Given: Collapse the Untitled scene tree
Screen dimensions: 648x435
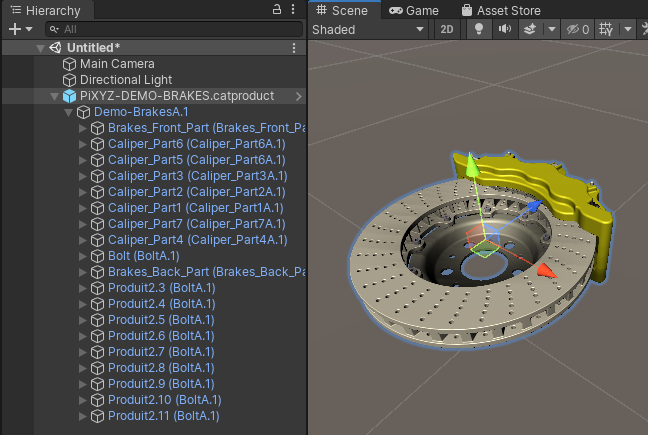Looking at the screenshot, I should pos(40,48).
